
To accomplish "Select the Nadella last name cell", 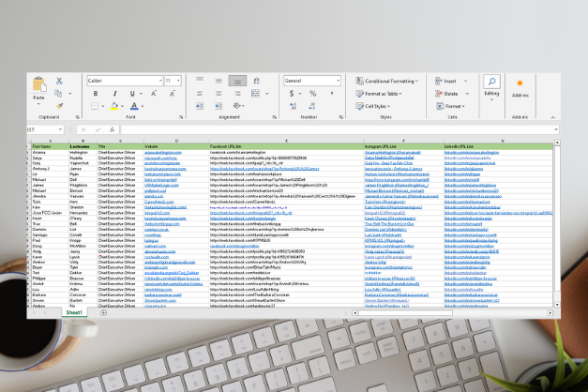I will point(83,158).
